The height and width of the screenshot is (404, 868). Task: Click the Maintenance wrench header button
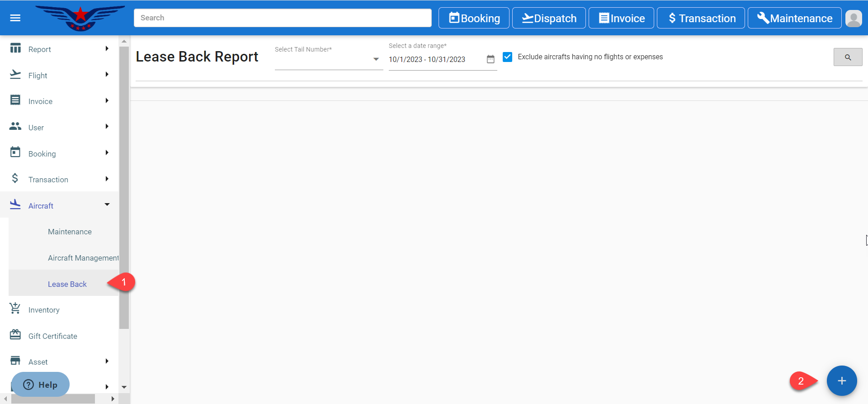coord(794,18)
